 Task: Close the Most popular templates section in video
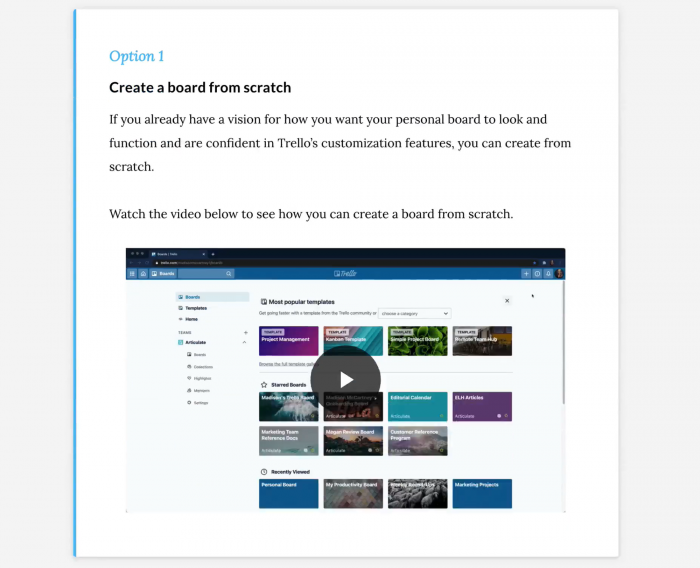point(507,301)
